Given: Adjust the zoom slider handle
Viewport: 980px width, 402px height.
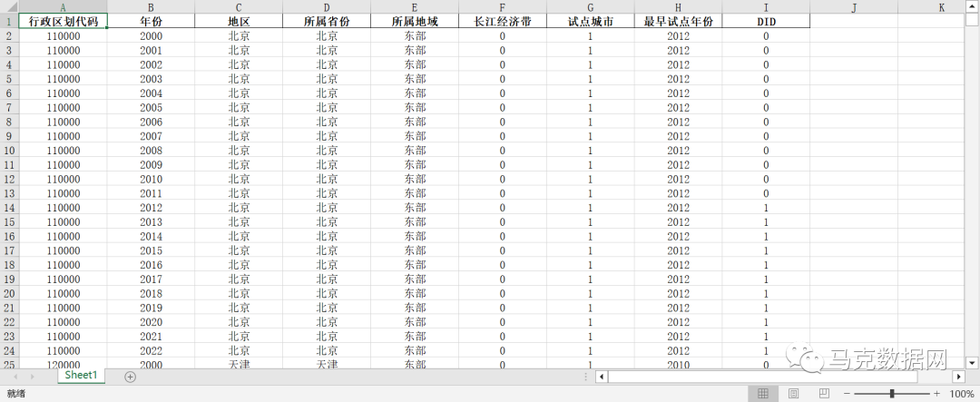Looking at the screenshot, I should point(891,393).
